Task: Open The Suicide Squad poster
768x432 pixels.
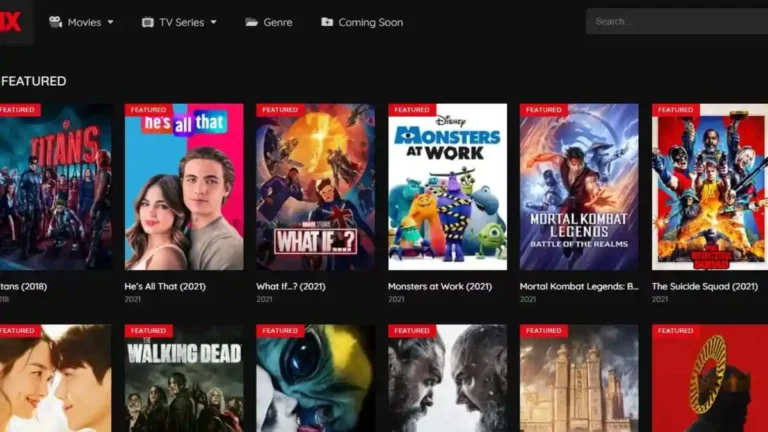Action: pyautogui.click(x=710, y=187)
